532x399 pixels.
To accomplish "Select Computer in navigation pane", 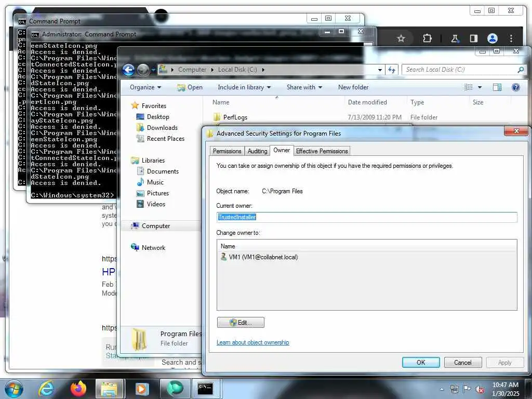I will click(x=151, y=226).
